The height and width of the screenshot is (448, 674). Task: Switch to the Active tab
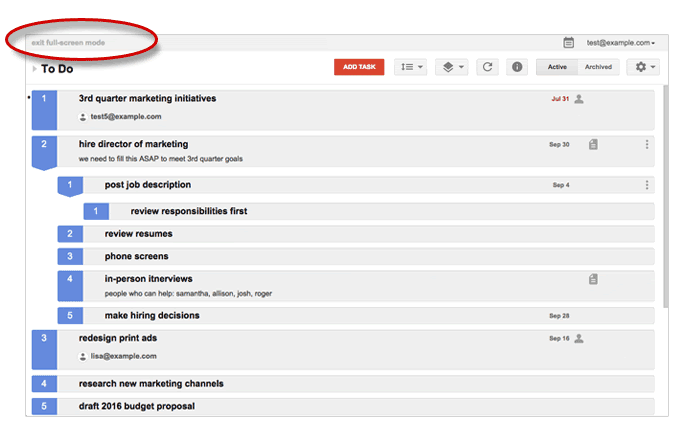(x=557, y=67)
